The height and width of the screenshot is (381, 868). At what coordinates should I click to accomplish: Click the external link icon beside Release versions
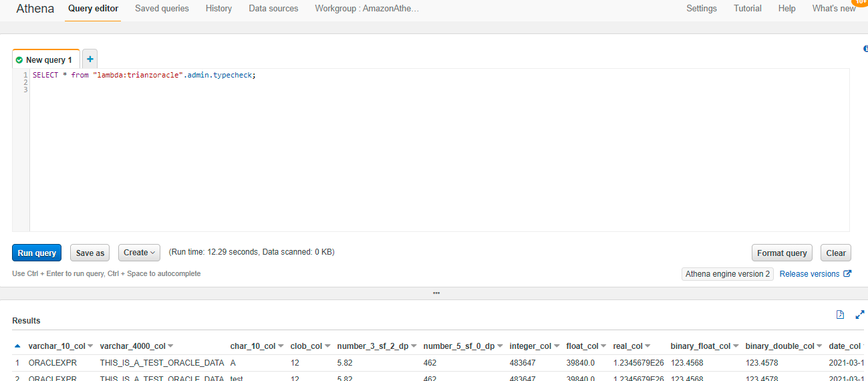point(847,274)
